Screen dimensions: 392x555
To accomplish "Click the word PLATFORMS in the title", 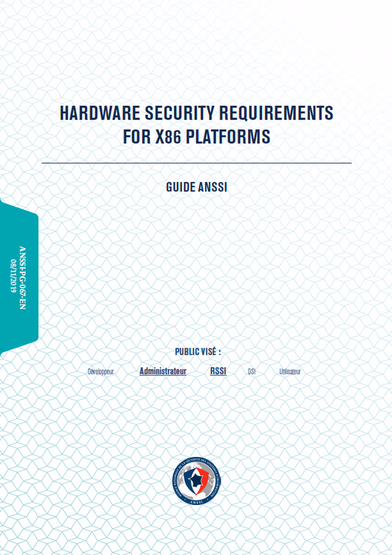I will tap(228, 137).
